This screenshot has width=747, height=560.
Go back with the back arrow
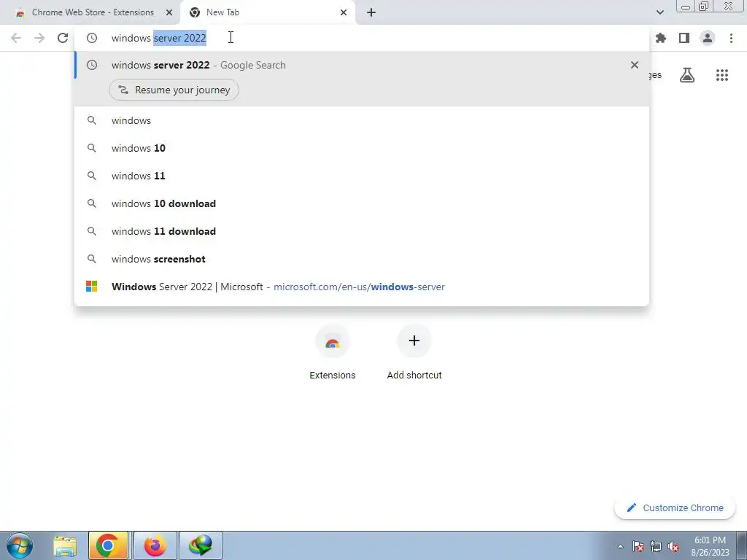coord(16,38)
